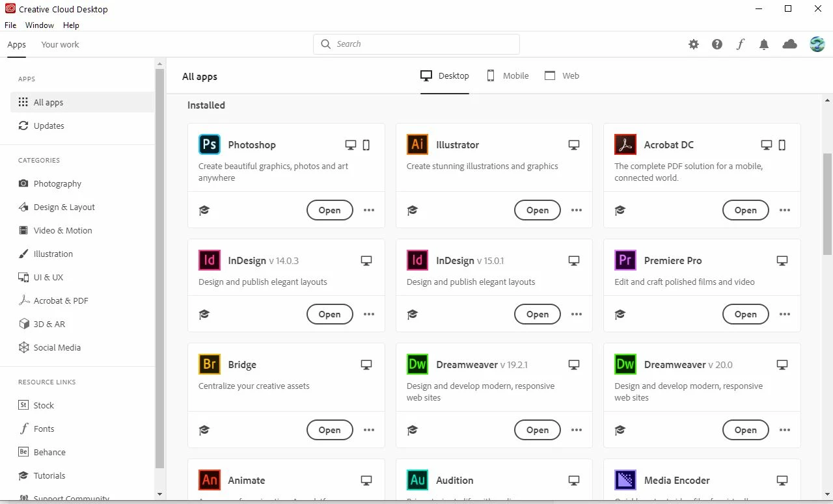This screenshot has height=504, width=833.
Task: Open Photoshop with its Open button
Action: pyautogui.click(x=329, y=210)
